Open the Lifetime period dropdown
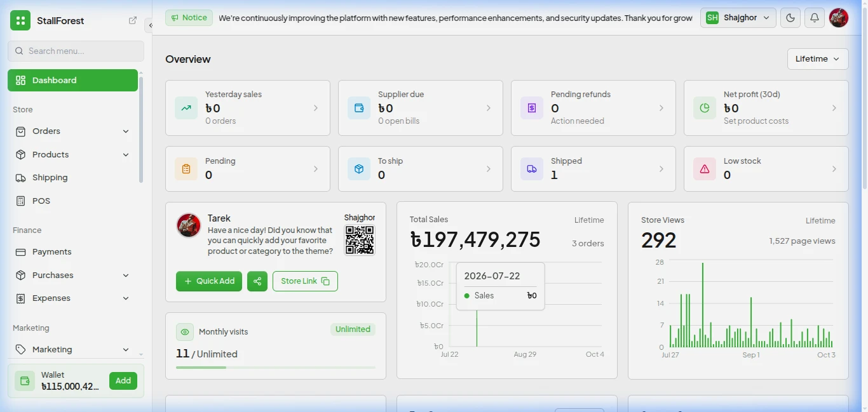The image size is (868, 412). pyautogui.click(x=818, y=59)
